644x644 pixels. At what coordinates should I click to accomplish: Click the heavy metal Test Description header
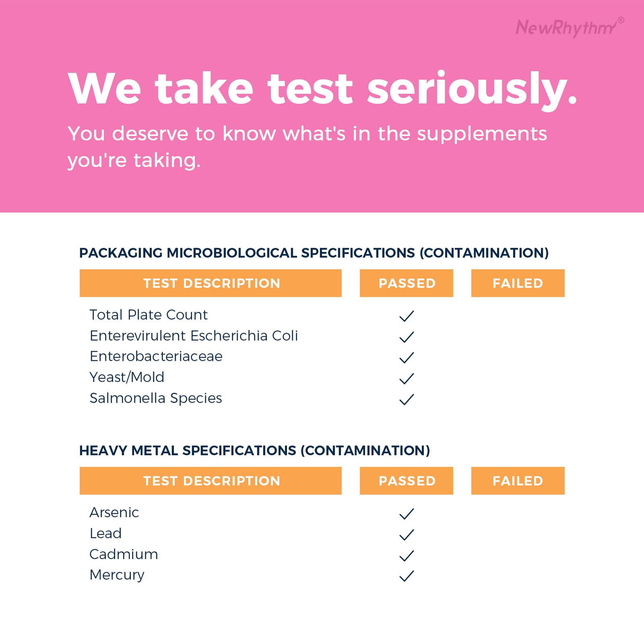[211, 481]
